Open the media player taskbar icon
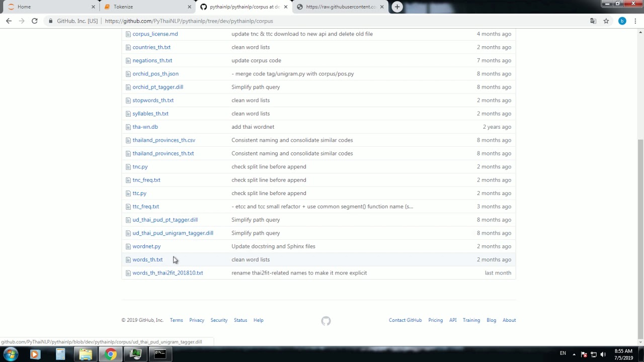644x362 pixels. (x=35, y=354)
